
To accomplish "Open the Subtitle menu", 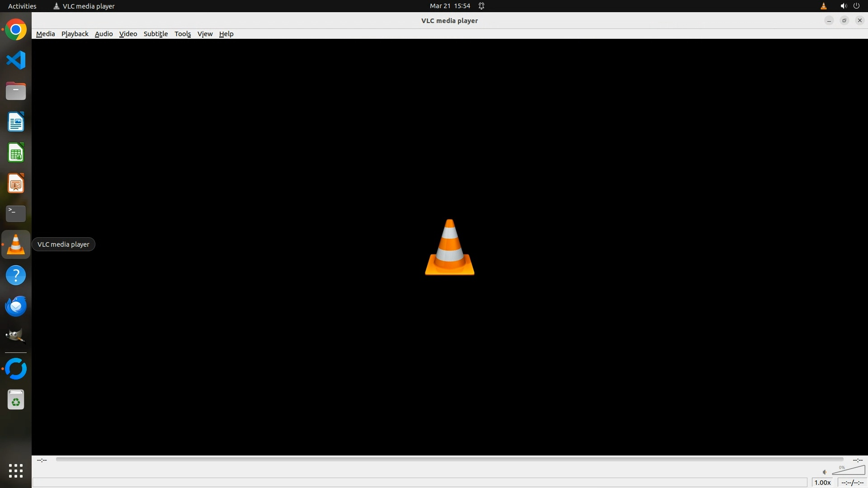I will 156,34.
